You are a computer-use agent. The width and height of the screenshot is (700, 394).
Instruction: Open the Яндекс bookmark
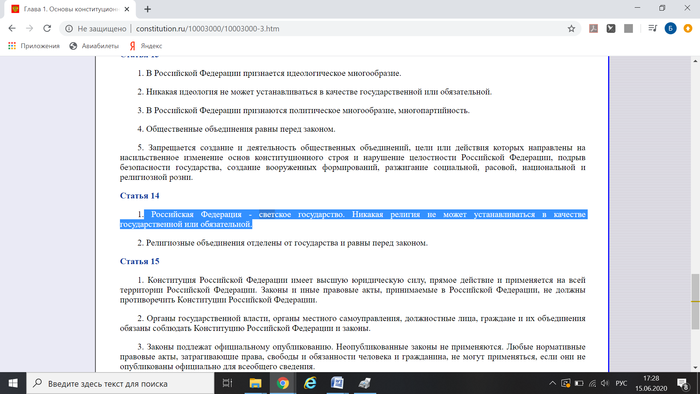146,46
